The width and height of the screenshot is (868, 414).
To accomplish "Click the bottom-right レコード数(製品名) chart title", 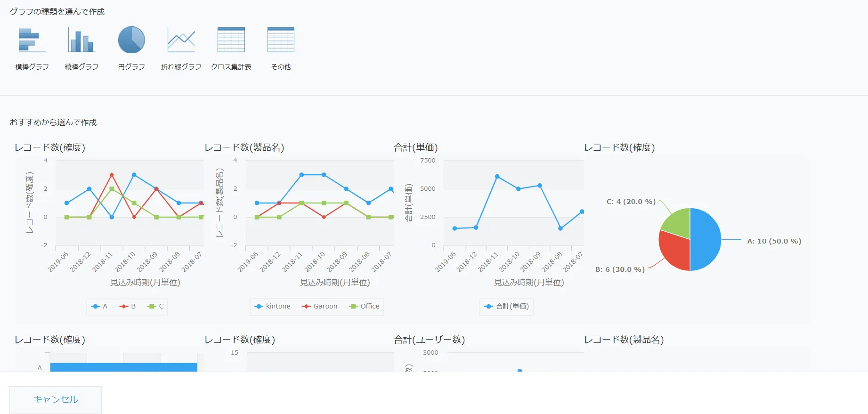I will click(x=624, y=340).
